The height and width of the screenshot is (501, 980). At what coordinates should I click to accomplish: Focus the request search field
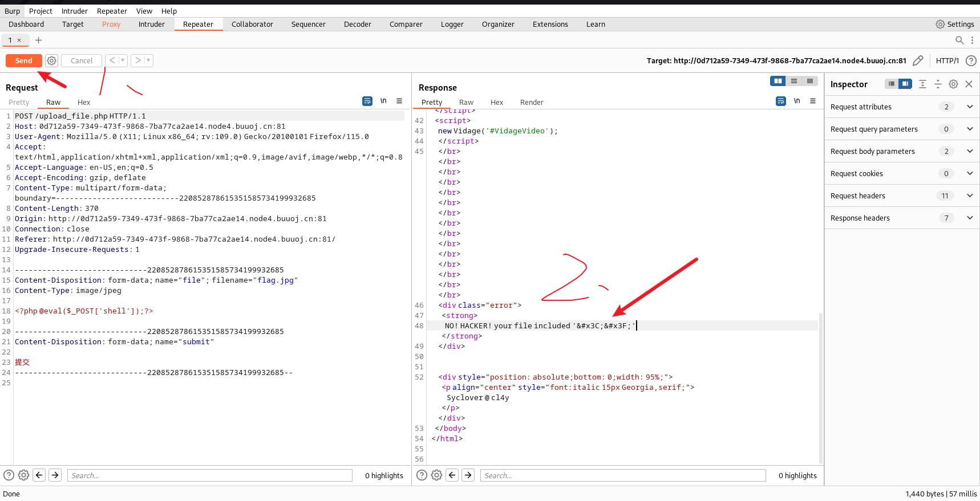pyautogui.click(x=210, y=475)
